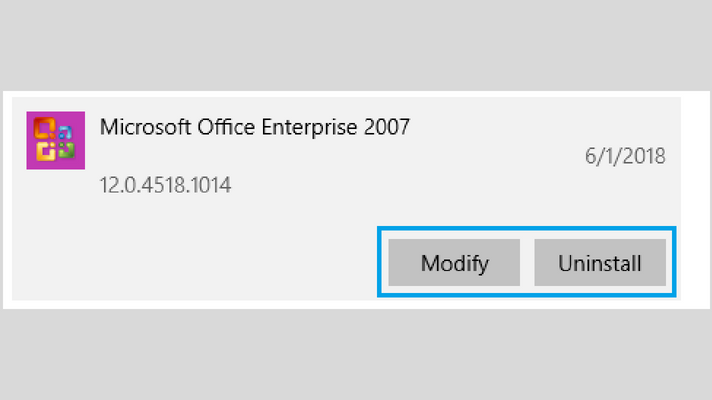Click the year 2007 in the app name
Image resolution: width=712 pixels, height=400 pixels.
(387, 127)
